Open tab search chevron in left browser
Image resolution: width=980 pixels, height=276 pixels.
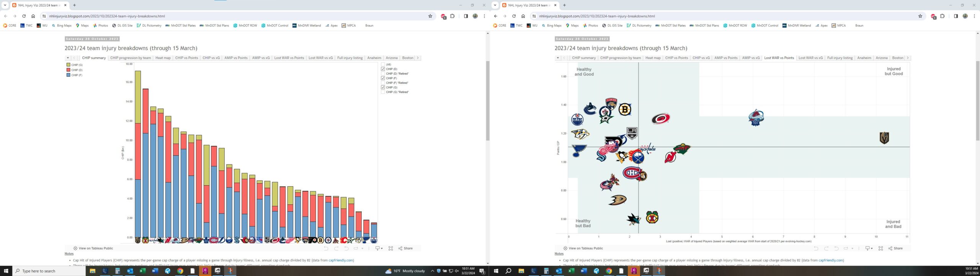click(x=5, y=5)
